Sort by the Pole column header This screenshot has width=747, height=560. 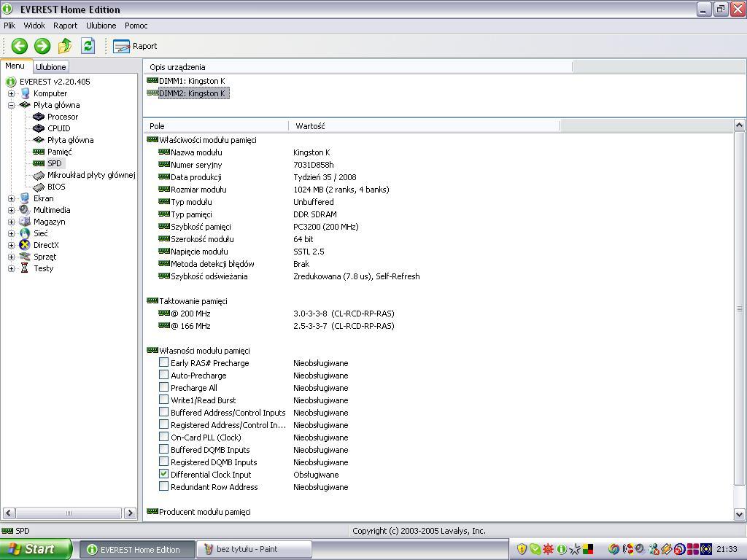coord(216,125)
